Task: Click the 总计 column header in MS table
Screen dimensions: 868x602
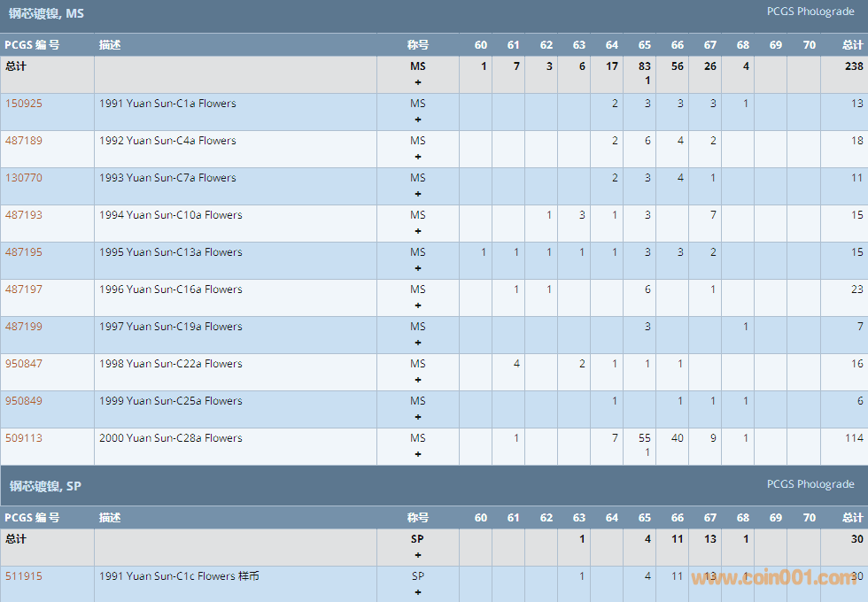Action: pos(852,45)
